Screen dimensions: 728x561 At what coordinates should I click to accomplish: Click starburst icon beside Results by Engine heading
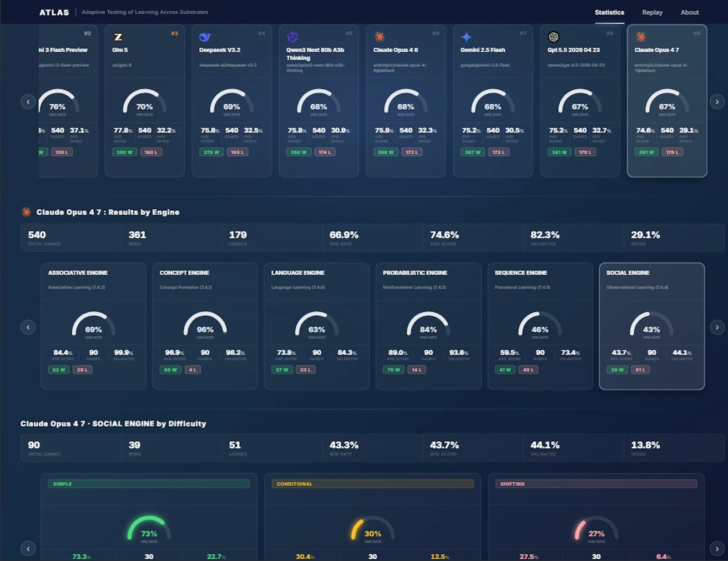[26, 212]
